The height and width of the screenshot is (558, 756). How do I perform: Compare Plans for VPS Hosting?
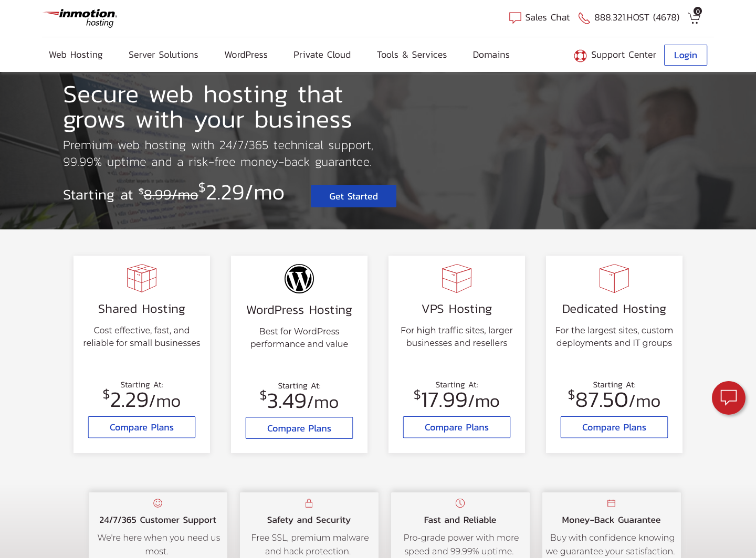click(457, 427)
